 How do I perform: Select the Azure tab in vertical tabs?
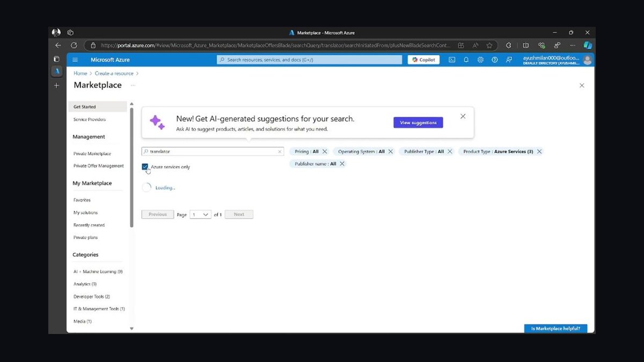click(56, 71)
